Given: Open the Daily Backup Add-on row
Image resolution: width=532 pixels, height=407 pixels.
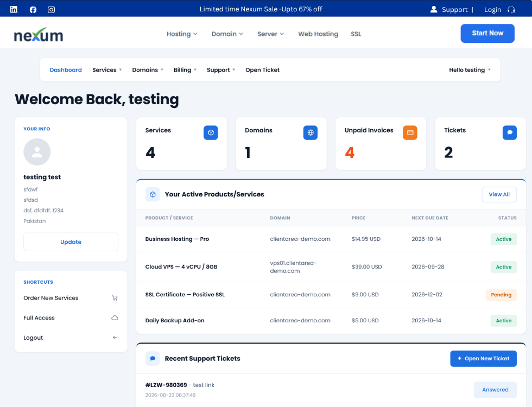Looking at the screenshot, I should (331, 321).
